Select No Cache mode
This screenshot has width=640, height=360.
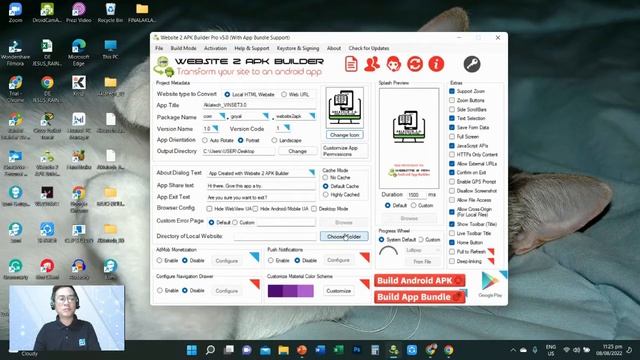[x=325, y=178]
